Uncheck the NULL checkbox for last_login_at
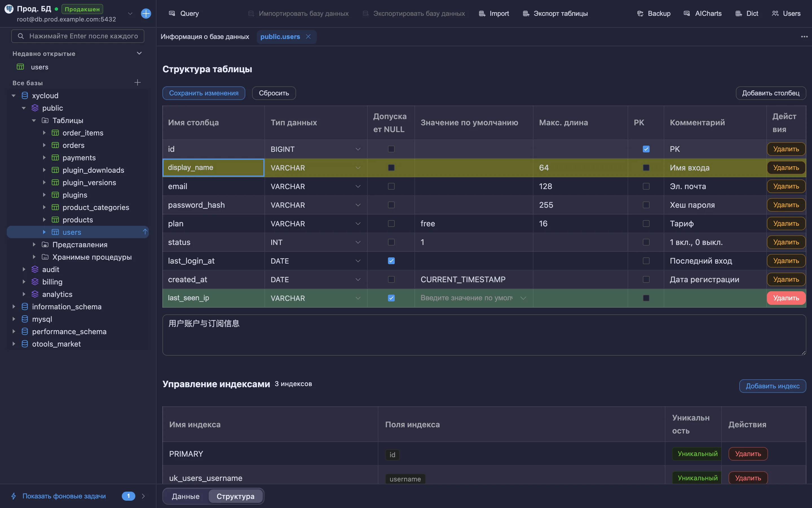The height and width of the screenshot is (508, 812). 391,261
